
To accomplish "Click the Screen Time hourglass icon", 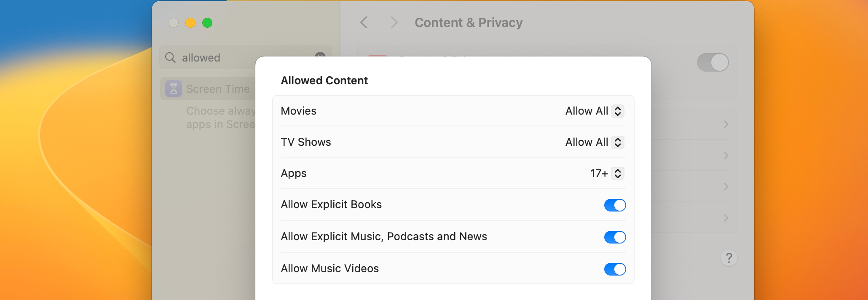I will pyautogui.click(x=174, y=89).
